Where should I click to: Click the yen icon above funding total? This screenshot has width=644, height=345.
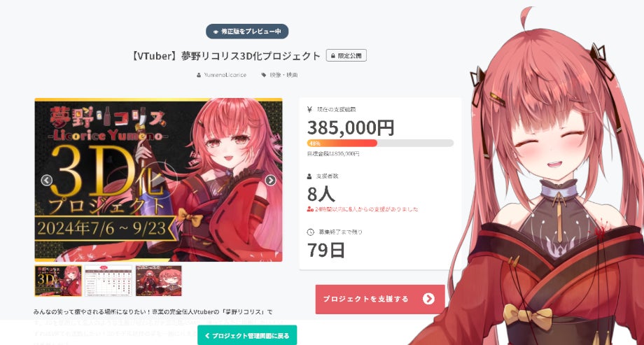pyautogui.click(x=309, y=109)
